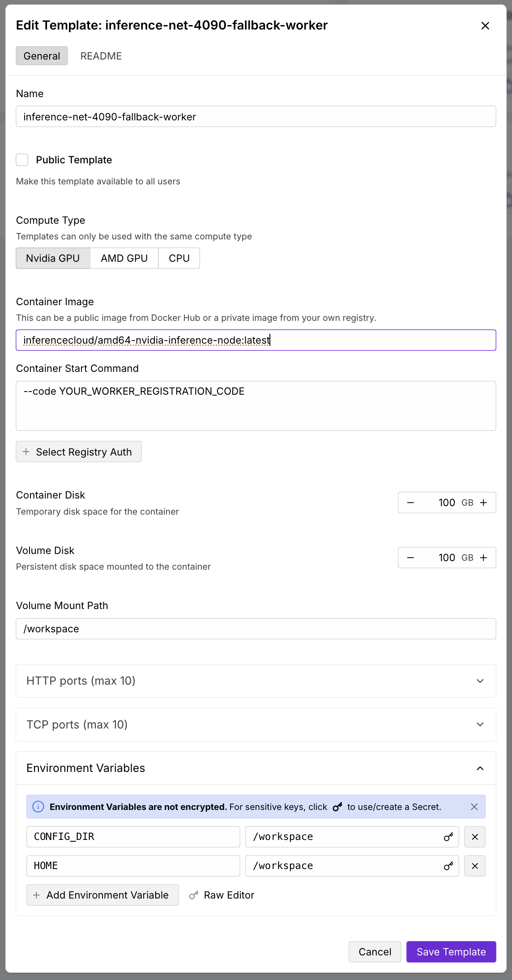512x980 pixels.
Task: Increase Volume Disk size with plus icon
Action: [x=483, y=558]
